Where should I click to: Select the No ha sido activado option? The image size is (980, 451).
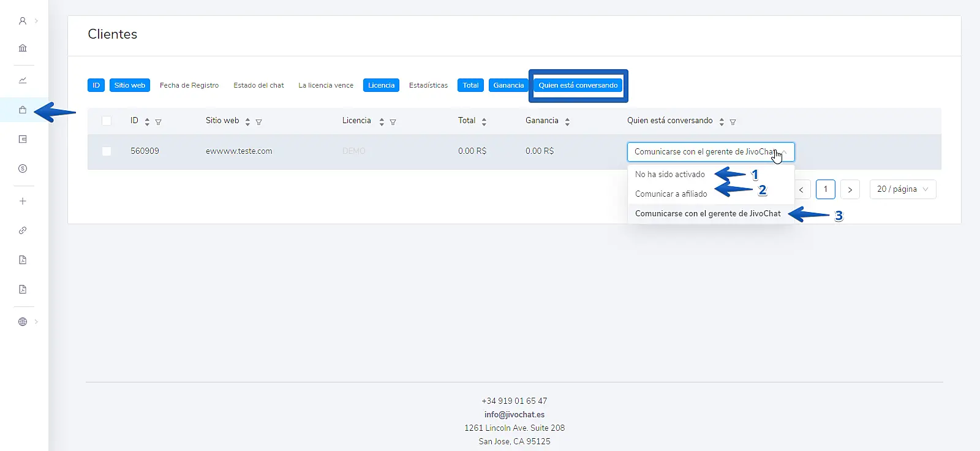(x=669, y=175)
